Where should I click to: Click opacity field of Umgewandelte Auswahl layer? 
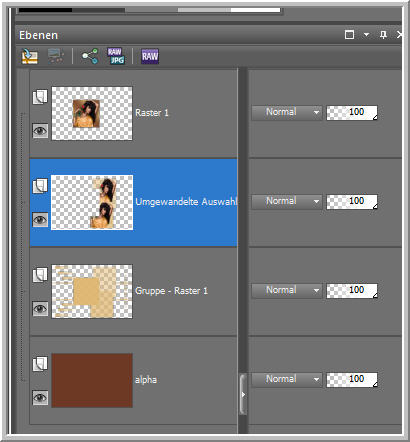click(x=352, y=201)
